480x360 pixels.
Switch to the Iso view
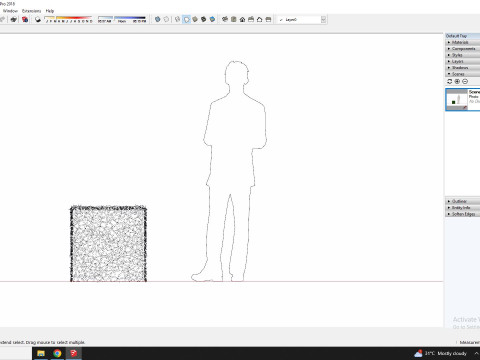[x=225, y=19]
